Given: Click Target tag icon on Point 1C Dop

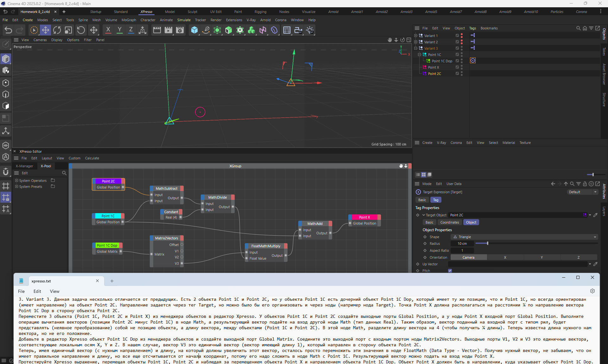Looking at the screenshot, I should (x=472, y=61).
